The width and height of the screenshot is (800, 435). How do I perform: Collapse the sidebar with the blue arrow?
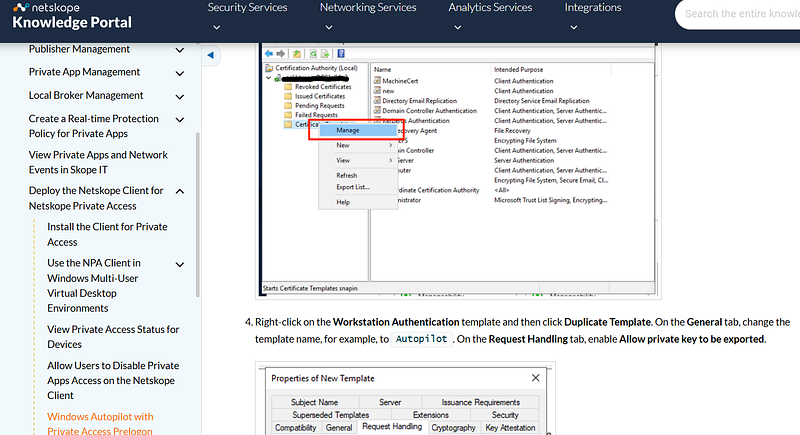(x=210, y=55)
